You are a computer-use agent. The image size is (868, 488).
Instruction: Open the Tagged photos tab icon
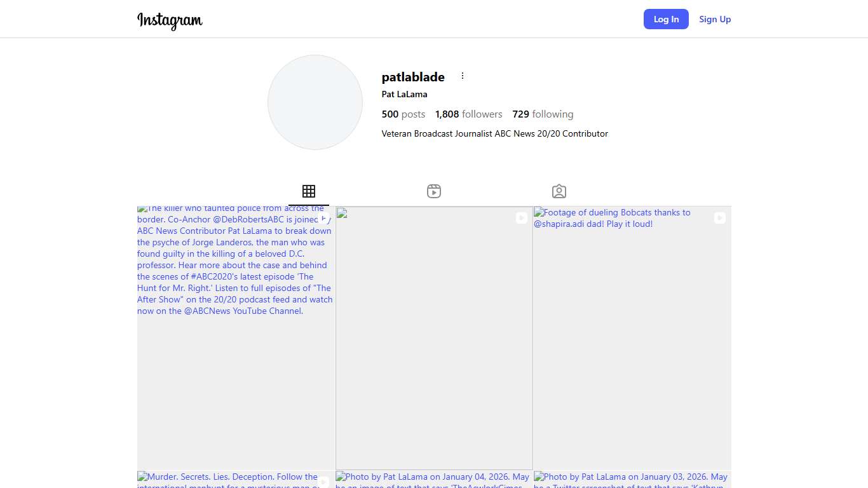[559, 191]
